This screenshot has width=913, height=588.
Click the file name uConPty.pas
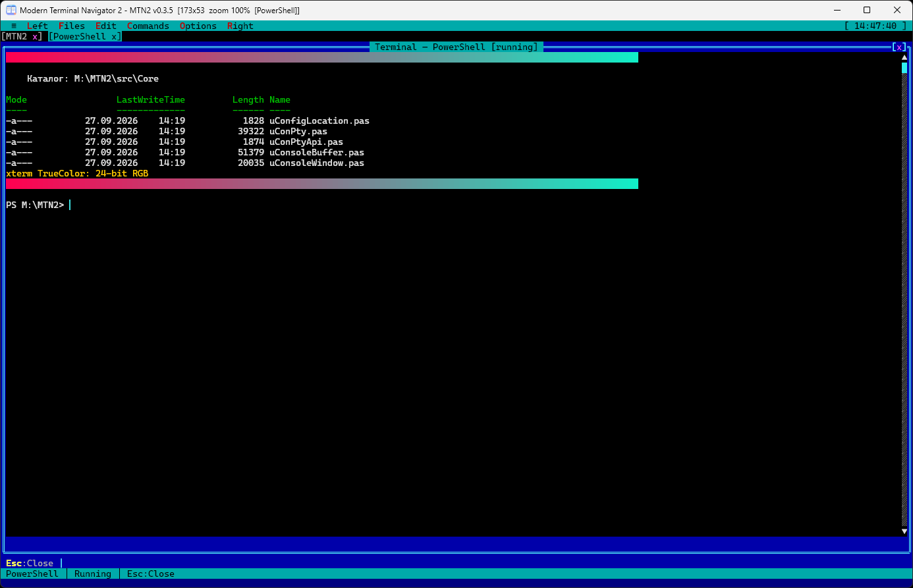(x=298, y=131)
